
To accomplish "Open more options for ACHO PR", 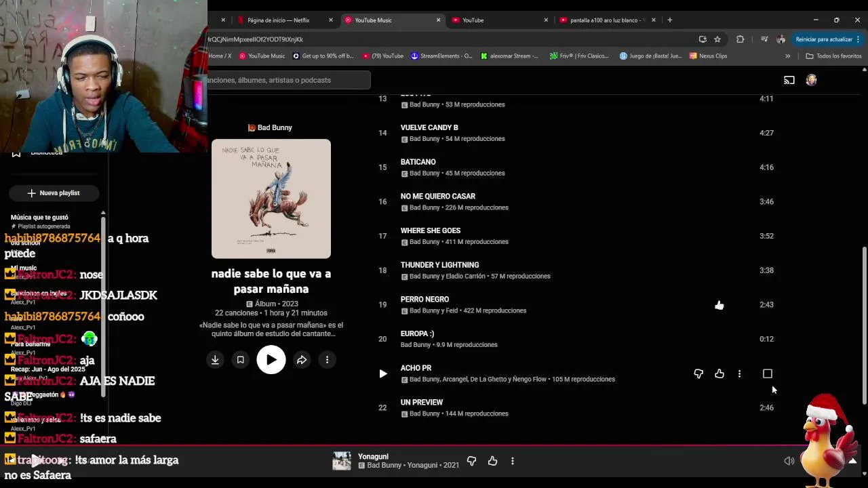I will pyautogui.click(x=739, y=373).
